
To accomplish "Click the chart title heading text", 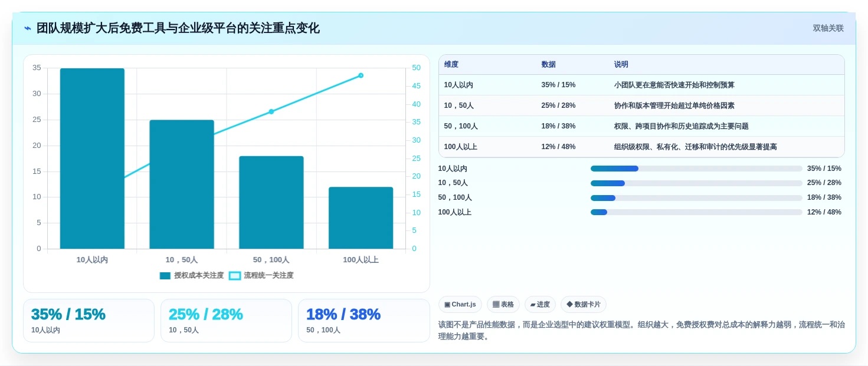I will click(x=178, y=28).
